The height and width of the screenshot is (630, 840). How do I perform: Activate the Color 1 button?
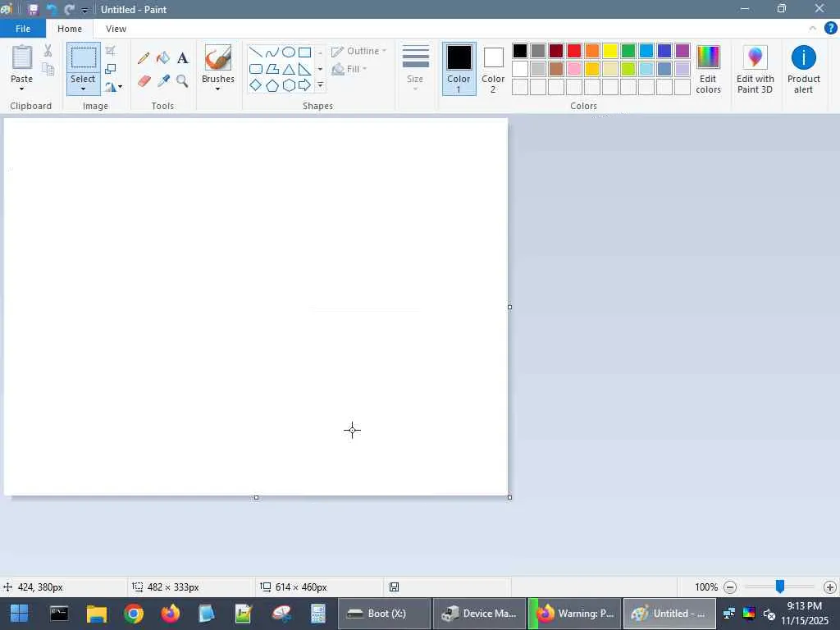coord(459,69)
